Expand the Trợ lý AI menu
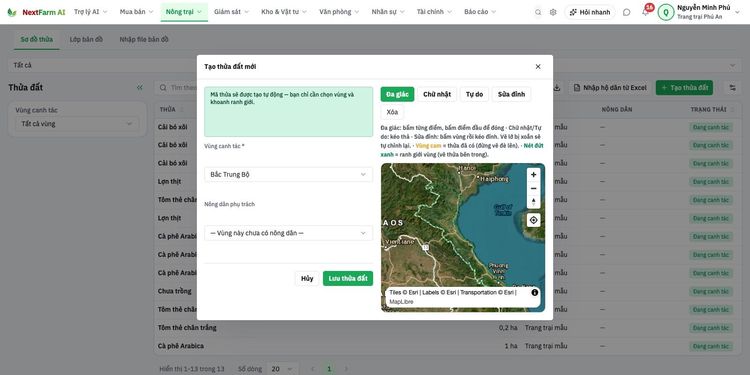Image resolution: width=750 pixels, height=375 pixels. pos(90,12)
